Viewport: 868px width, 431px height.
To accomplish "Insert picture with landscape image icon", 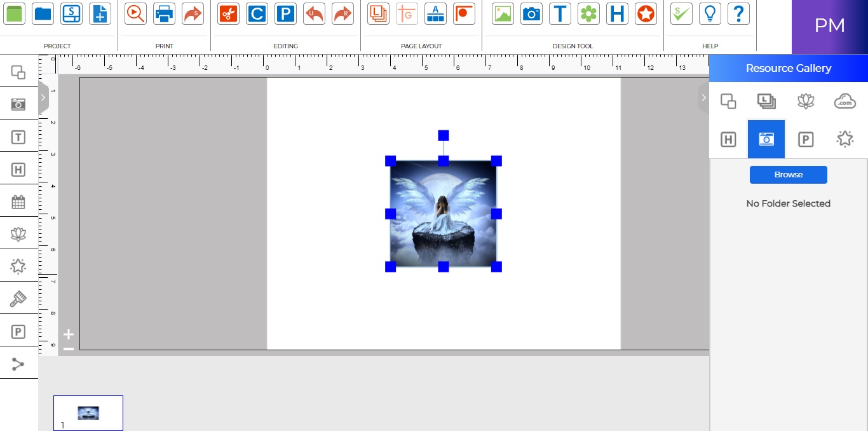I will [x=503, y=13].
